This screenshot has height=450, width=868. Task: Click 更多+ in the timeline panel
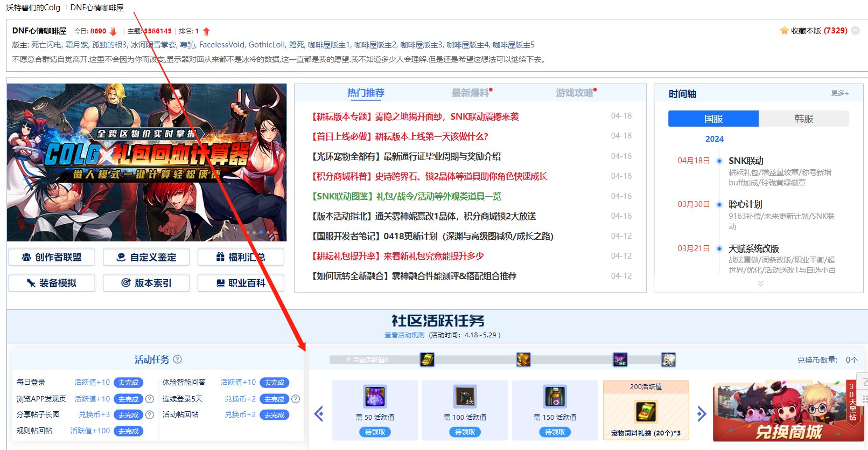(840, 93)
